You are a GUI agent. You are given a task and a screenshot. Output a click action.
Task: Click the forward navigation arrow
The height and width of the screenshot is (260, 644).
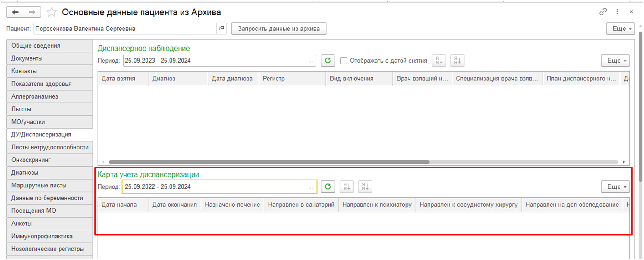(32, 12)
